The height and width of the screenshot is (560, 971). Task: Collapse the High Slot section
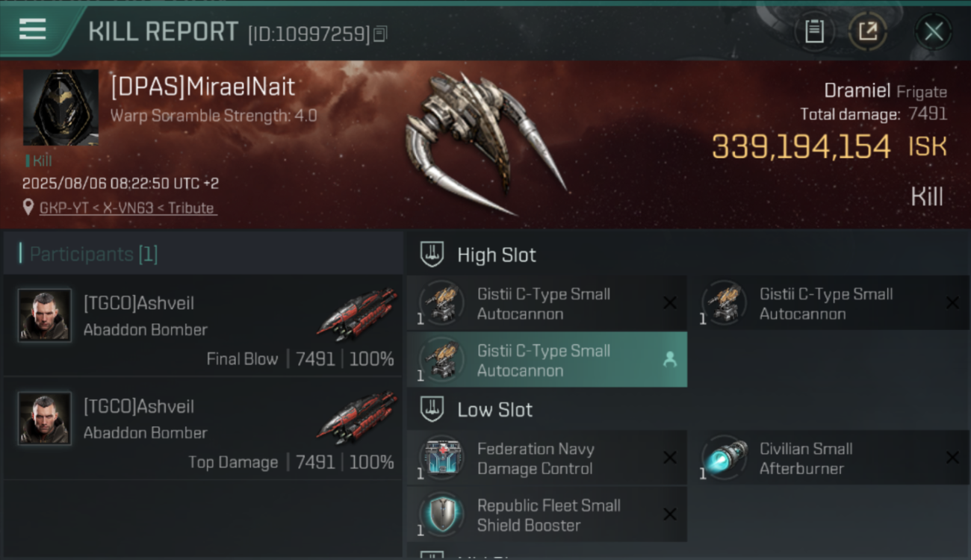click(x=432, y=255)
